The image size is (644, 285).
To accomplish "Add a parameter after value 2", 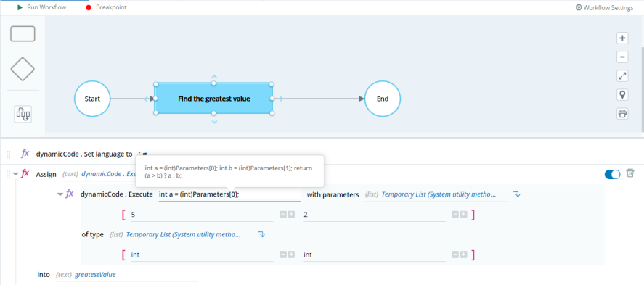I will coord(464,215).
